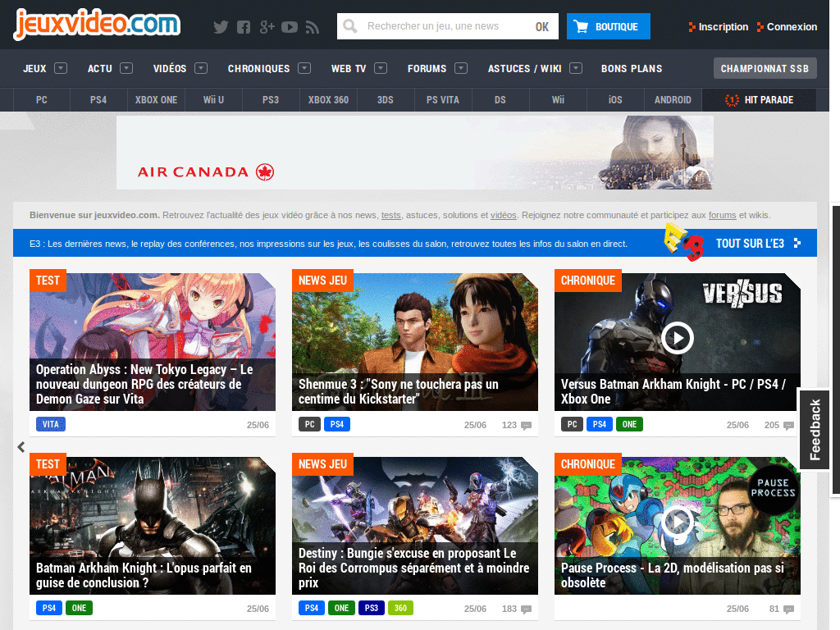The image size is (840, 630).
Task: Select the PS4 platform tab
Action: pyautogui.click(x=98, y=99)
